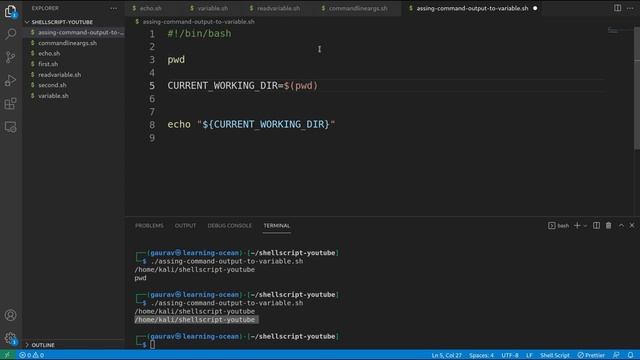640x360 pixels.
Task: Open the Extensions view
Action: point(11,104)
